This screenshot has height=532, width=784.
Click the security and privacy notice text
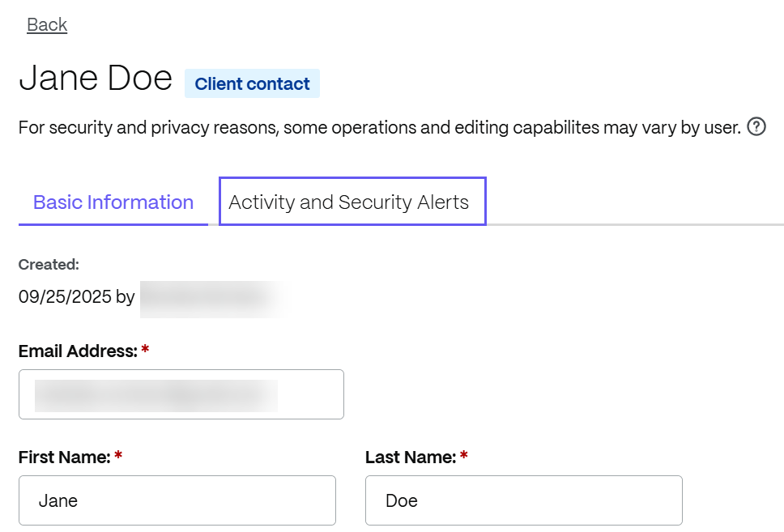379,128
